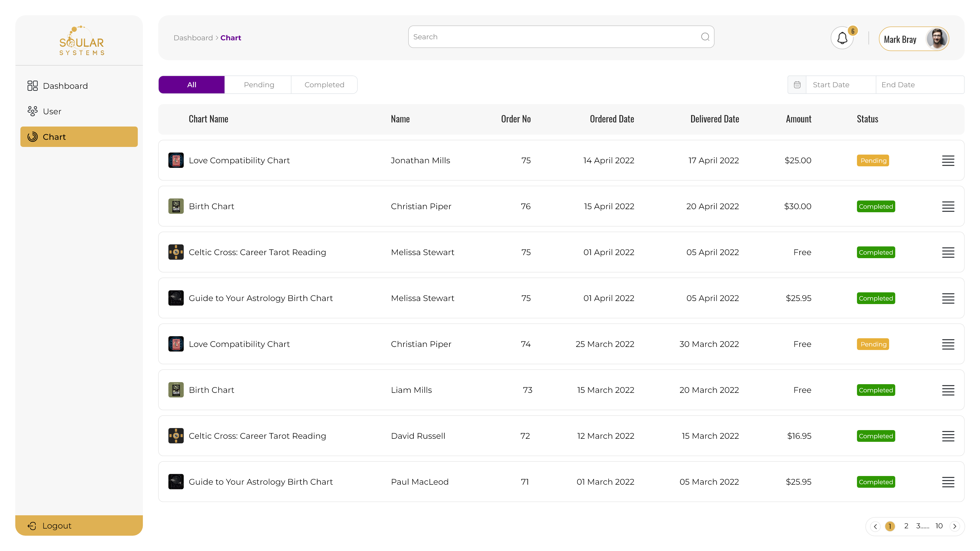Open Dashboard in the sidebar
Viewport: 980px width, 551px height.
coord(65,86)
